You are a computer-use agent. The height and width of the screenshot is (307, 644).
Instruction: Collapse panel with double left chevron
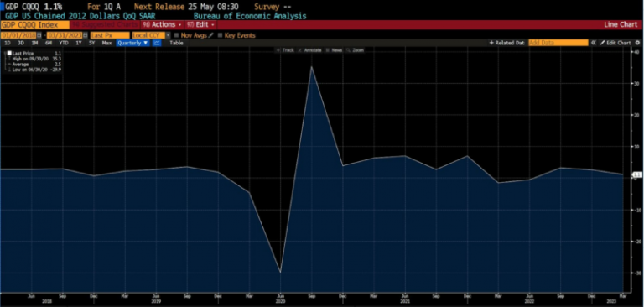tap(594, 43)
